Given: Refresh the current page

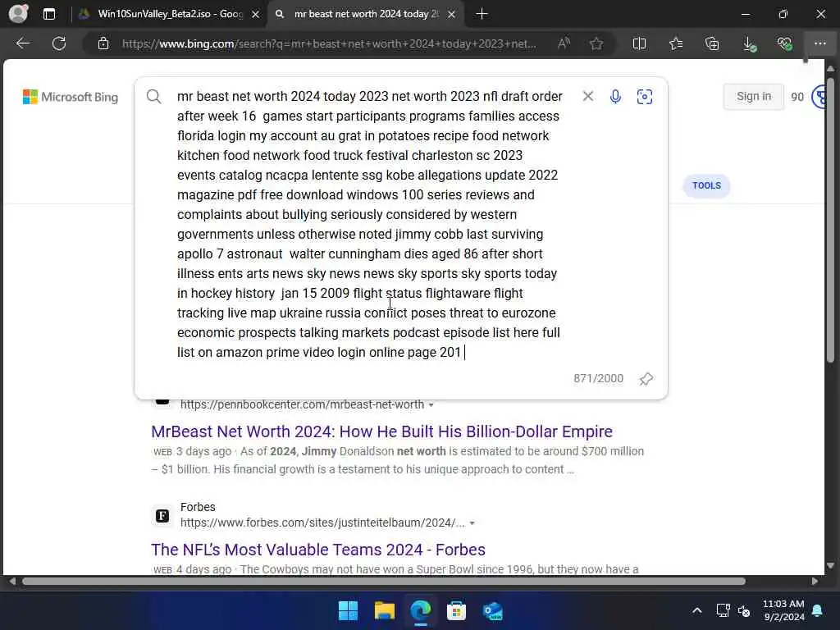Looking at the screenshot, I should [59, 43].
